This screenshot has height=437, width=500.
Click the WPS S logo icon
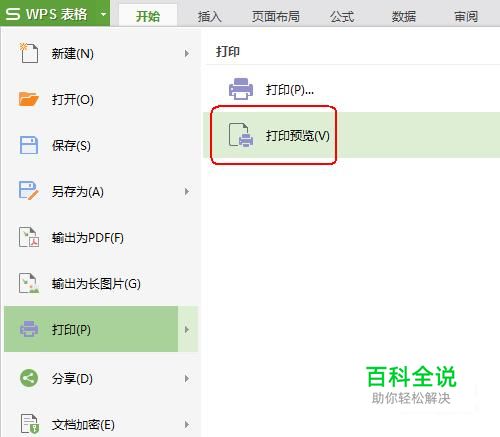(x=13, y=14)
